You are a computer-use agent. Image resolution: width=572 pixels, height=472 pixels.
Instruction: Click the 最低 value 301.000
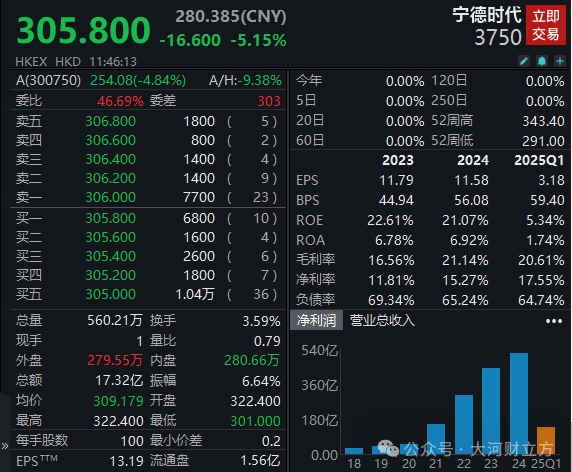coord(255,421)
